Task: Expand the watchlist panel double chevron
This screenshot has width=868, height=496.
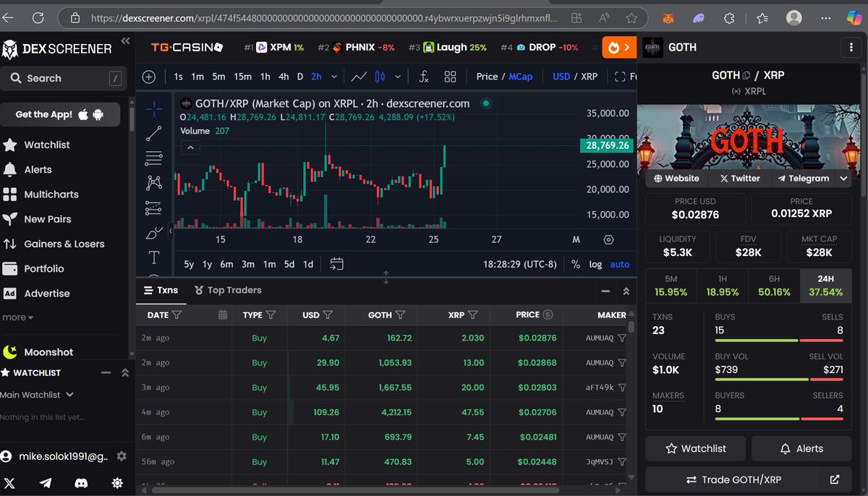Action: [124, 372]
